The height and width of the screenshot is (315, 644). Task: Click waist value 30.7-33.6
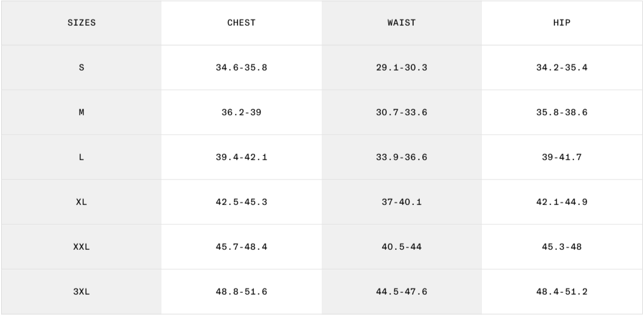tap(401, 112)
